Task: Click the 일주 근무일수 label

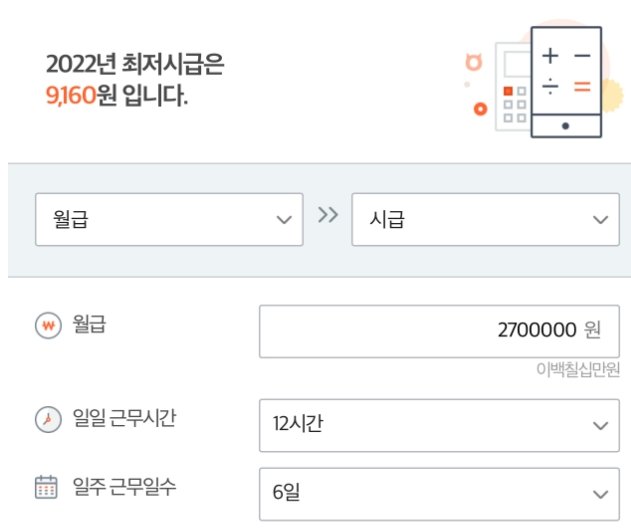Action: coord(124,487)
